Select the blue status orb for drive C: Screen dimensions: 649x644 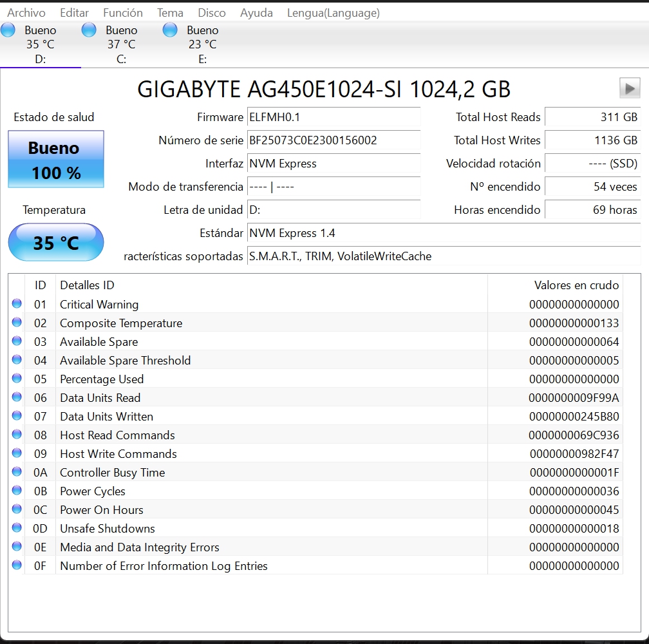(89, 30)
